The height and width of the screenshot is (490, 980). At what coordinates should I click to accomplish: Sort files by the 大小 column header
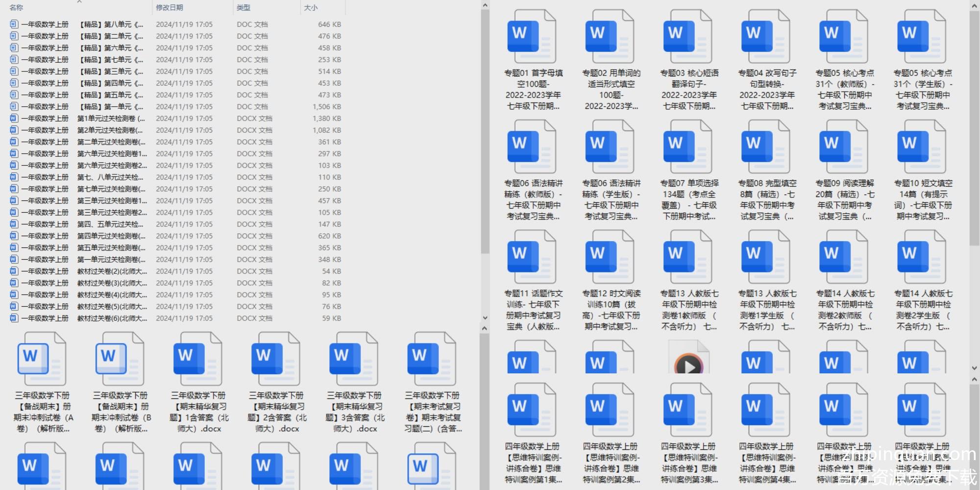coord(311,8)
